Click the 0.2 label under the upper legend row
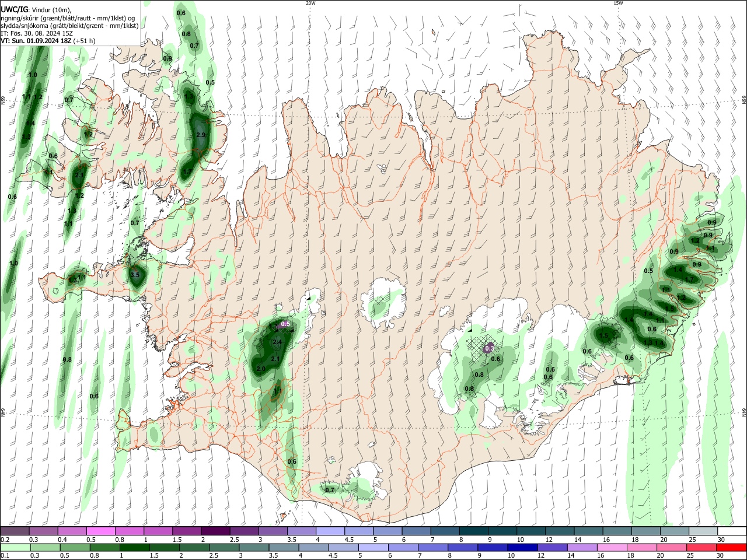Image resolution: width=747 pixels, height=560 pixels. coord(5,540)
